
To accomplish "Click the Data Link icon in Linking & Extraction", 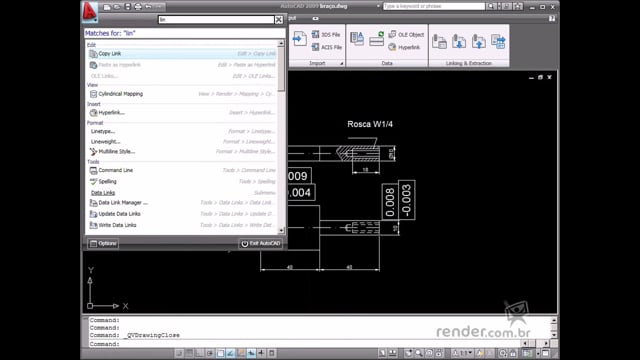I will coord(439,41).
